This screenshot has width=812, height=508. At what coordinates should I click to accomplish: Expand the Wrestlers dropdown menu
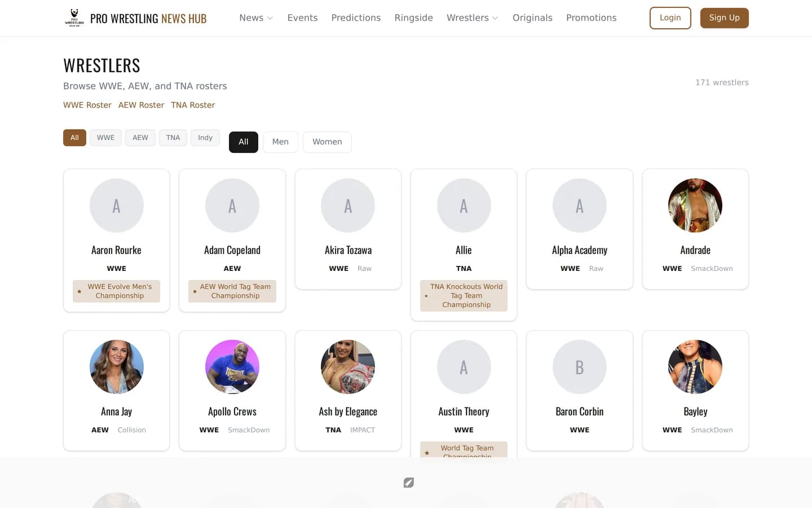473,18
